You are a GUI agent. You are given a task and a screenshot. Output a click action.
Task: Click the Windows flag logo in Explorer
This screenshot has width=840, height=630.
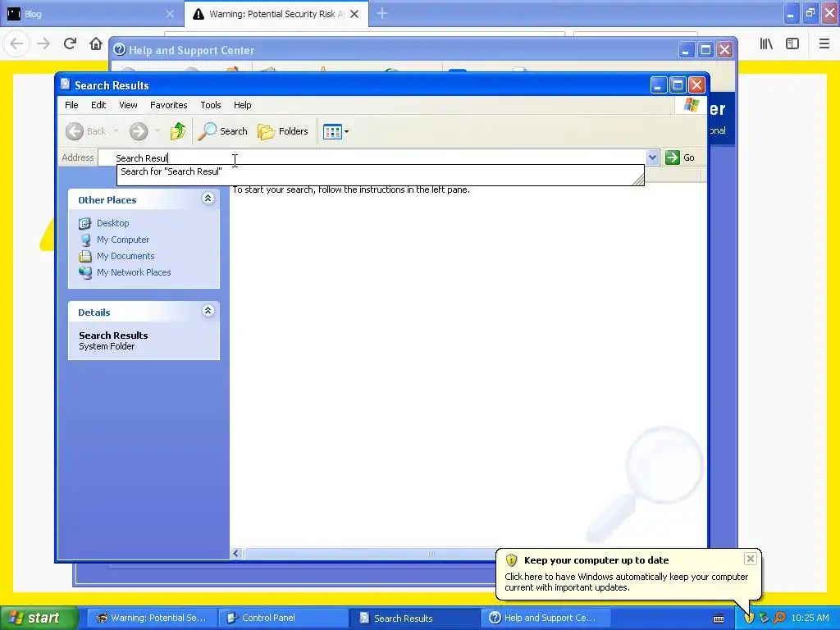click(x=691, y=105)
